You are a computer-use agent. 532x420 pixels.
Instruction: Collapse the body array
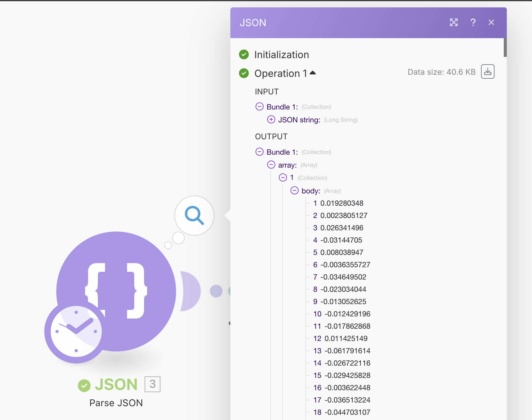pos(294,191)
